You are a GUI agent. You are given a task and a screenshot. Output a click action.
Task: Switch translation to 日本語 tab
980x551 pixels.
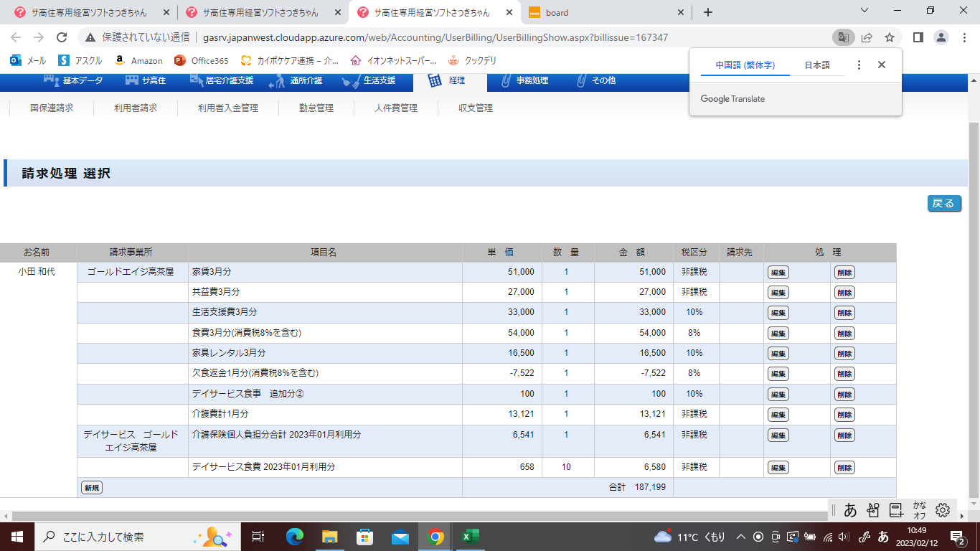pyautogui.click(x=816, y=65)
